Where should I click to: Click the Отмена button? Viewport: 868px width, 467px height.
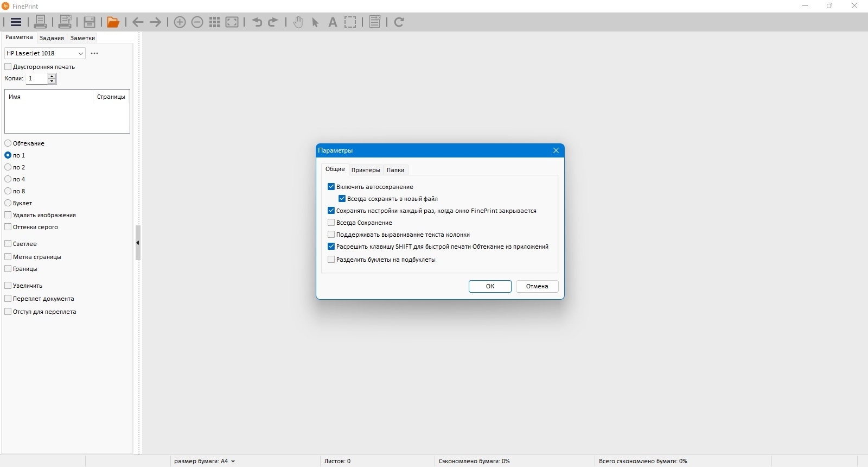click(x=537, y=286)
